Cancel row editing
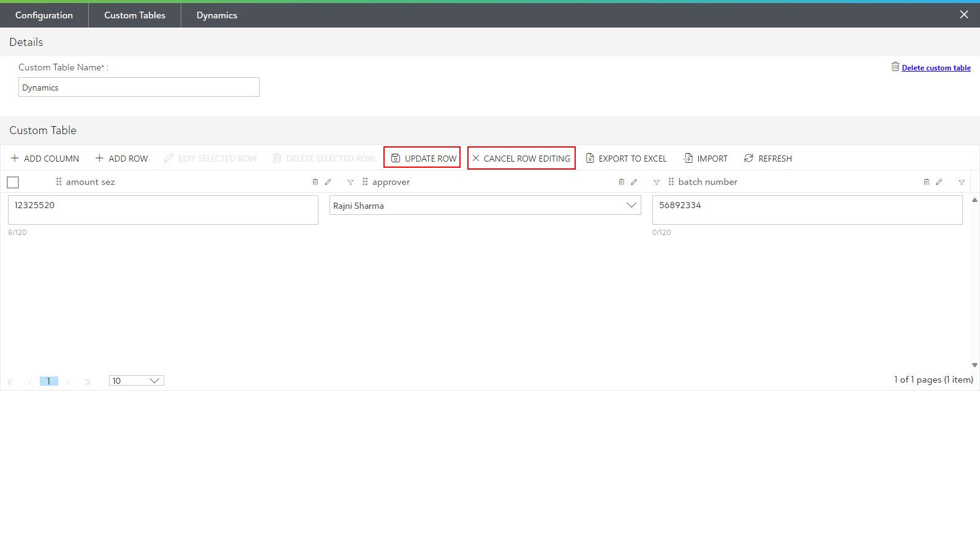Viewport: 980px width, 551px height. [x=521, y=158]
